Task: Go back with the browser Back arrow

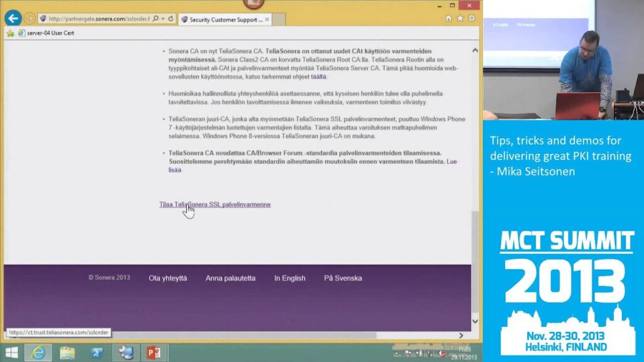Action: (13, 18)
